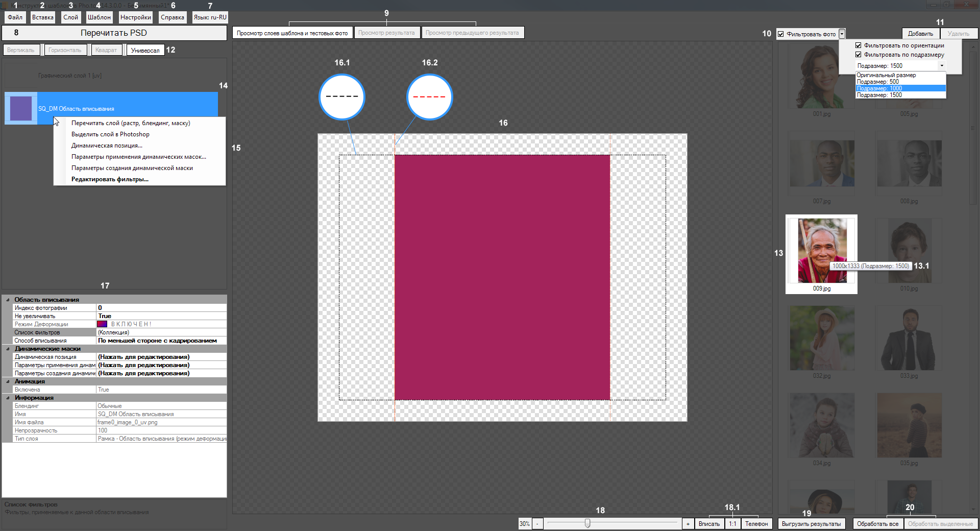Select the 008.jpg photo thumbnail
Image resolution: width=980 pixels, height=531 pixels.
tap(909, 163)
